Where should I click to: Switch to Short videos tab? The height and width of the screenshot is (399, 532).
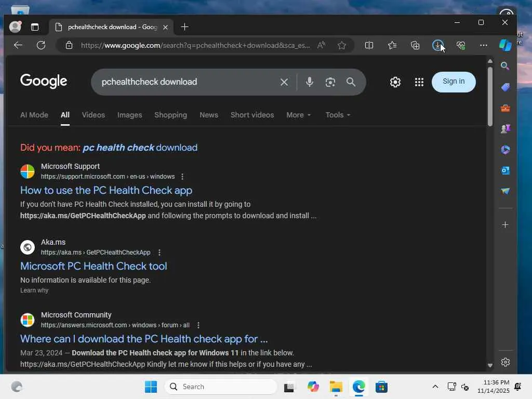click(252, 115)
